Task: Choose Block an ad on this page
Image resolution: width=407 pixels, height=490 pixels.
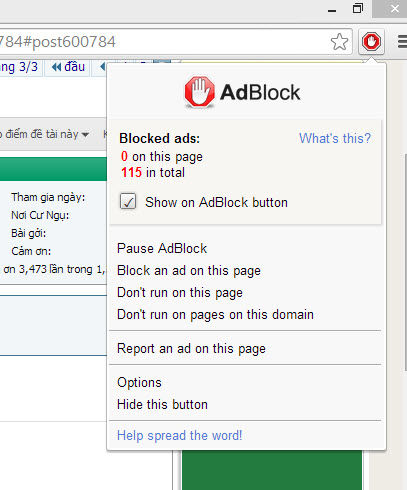Action: 189,271
